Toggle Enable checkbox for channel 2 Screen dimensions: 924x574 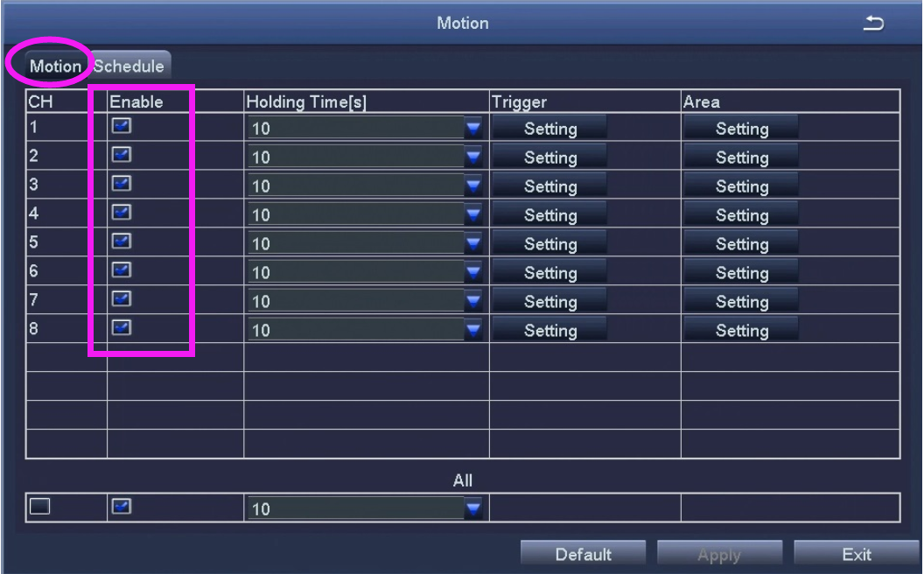click(122, 155)
